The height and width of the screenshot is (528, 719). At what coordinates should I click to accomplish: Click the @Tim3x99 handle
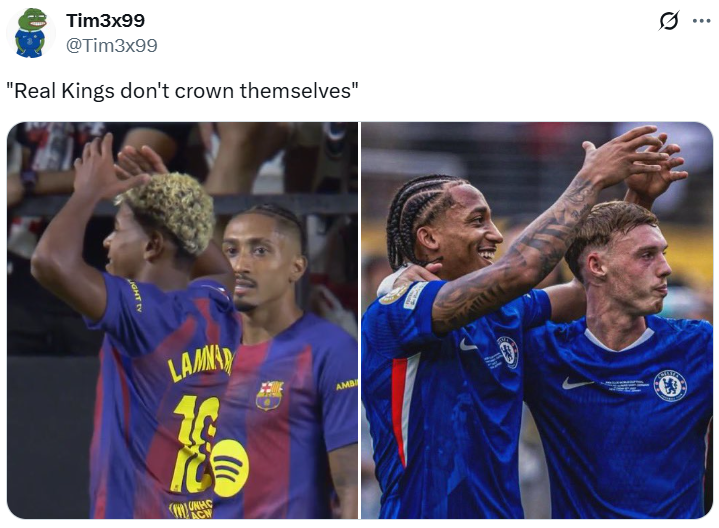[111, 45]
